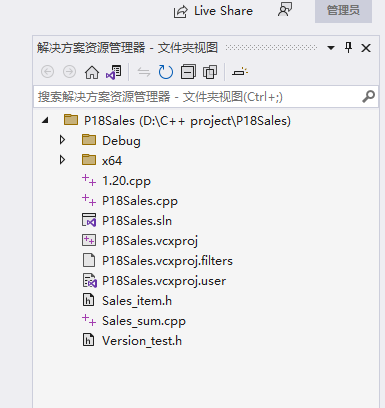Select the x64 folder
Viewport: 385px width, 408px height.
pyautogui.click(x=112, y=161)
